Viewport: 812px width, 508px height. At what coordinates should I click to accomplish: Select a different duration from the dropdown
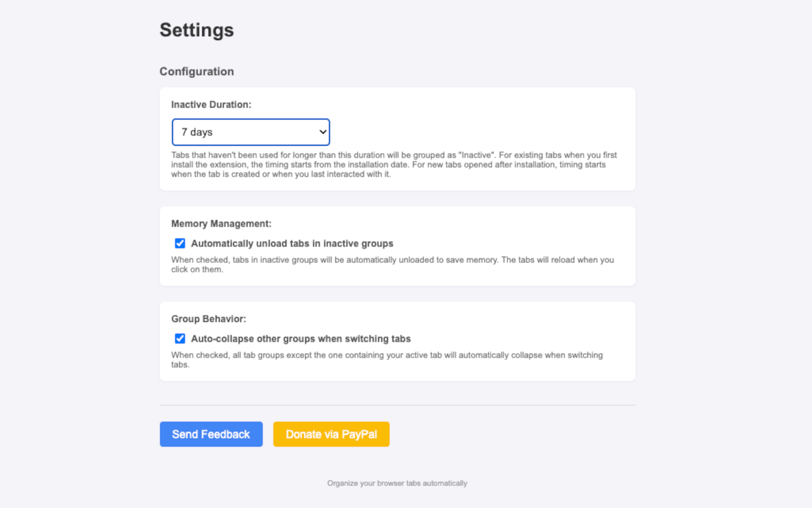(x=251, y=132)
